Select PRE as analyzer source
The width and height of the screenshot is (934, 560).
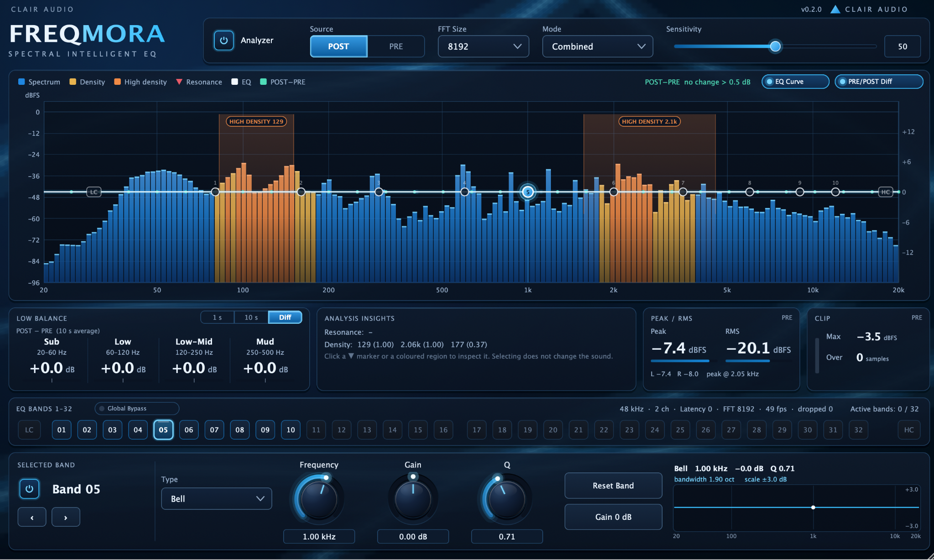(x=396, y=47)
